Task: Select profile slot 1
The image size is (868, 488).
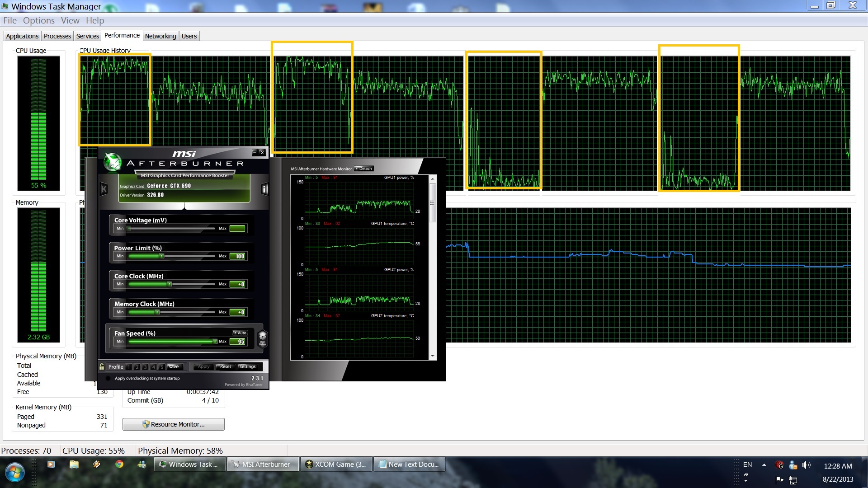Action: (129, 367)
